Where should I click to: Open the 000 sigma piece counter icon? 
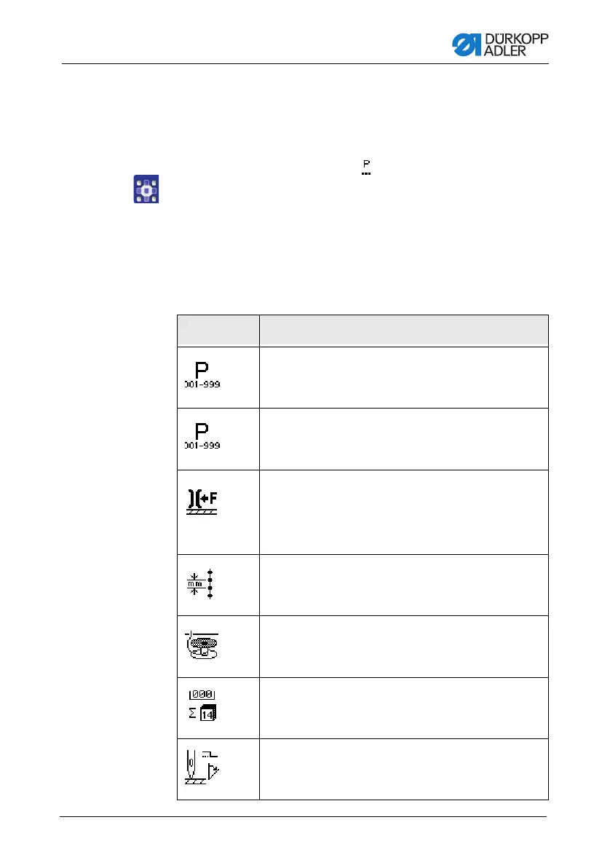pyautogui.click(x=202, y=705)
